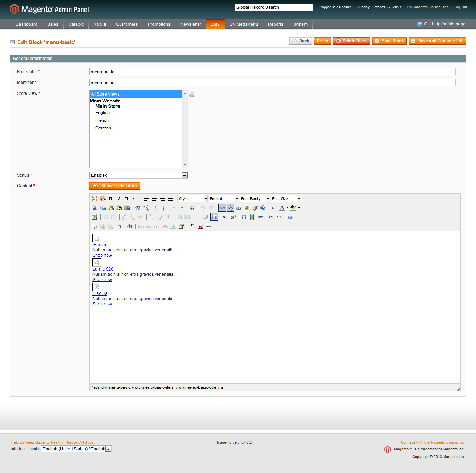The height and width of the screenshot is (473, 476).
Task: Toggle strikethrough formatting in editor
Action: pos(135,199)
